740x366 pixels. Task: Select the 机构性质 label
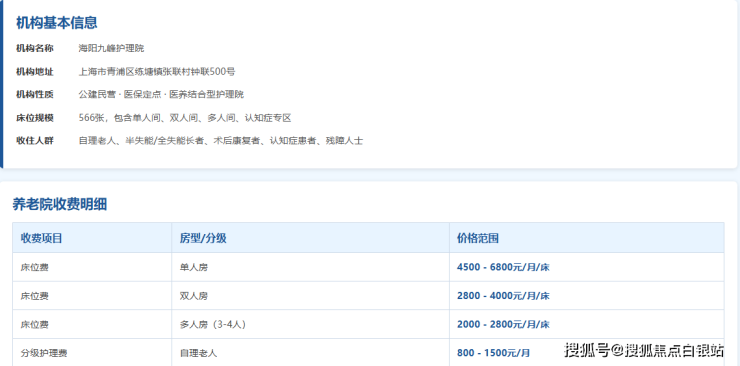click(x=35, y=94)
